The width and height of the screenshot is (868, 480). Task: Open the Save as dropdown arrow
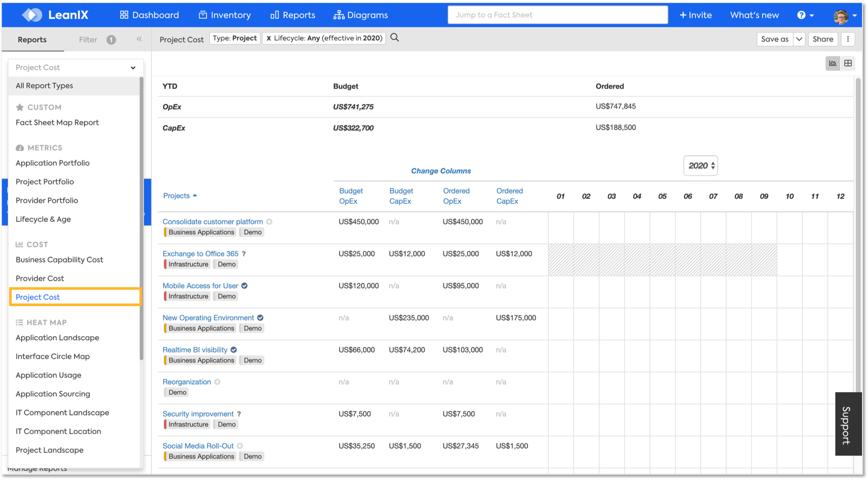pyautogui.click(x=799, y=39)
